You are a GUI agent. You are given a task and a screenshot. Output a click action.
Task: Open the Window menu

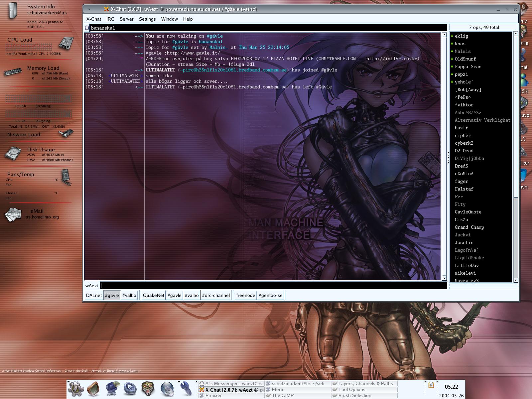pyautogui.click(x=169, y=19)
